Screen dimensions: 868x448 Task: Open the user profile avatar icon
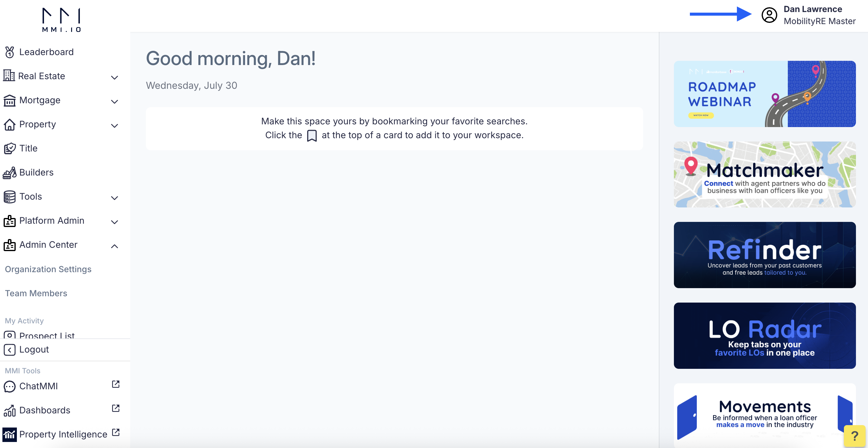pyautogui.click(x=769, y=15)
